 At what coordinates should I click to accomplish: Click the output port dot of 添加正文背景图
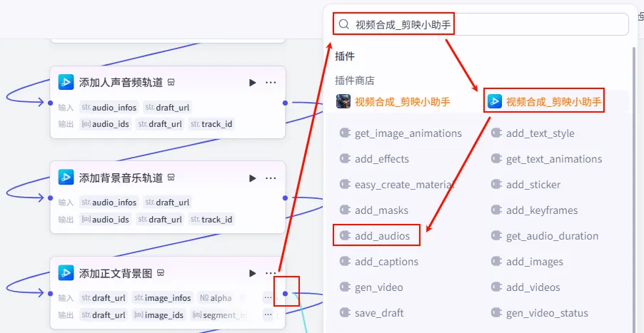pyautogui.click(x=285, y=294)
